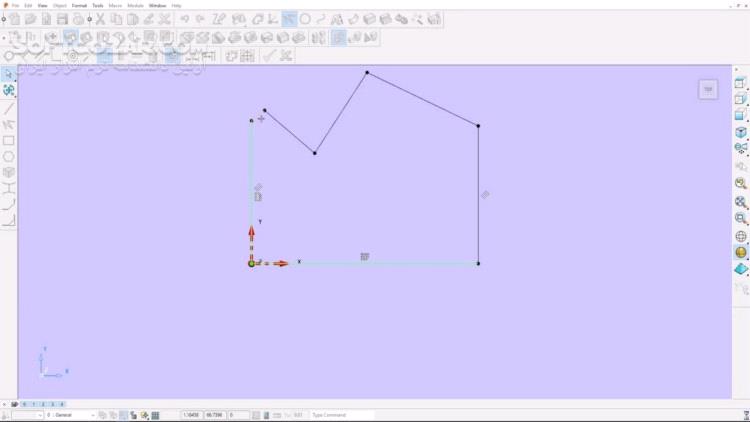
Task: Open the Window menu
Action: click(157, 6)
